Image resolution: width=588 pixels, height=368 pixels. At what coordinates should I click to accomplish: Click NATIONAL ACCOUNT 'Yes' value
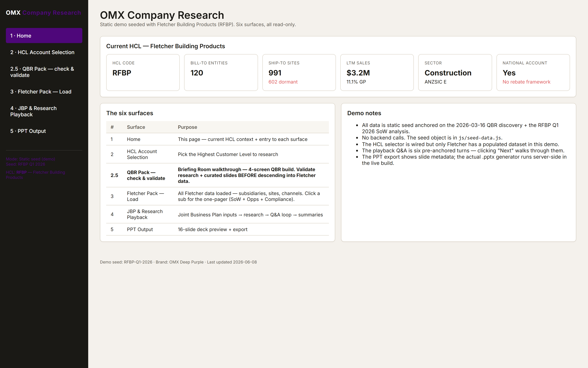point(509,73)
